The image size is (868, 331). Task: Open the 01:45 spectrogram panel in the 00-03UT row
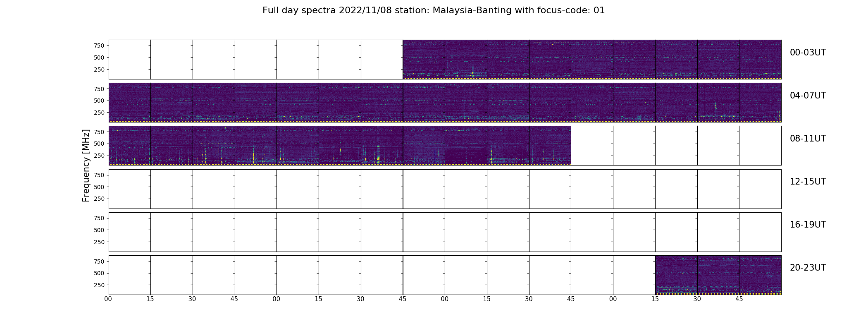(x=424, y=60)
